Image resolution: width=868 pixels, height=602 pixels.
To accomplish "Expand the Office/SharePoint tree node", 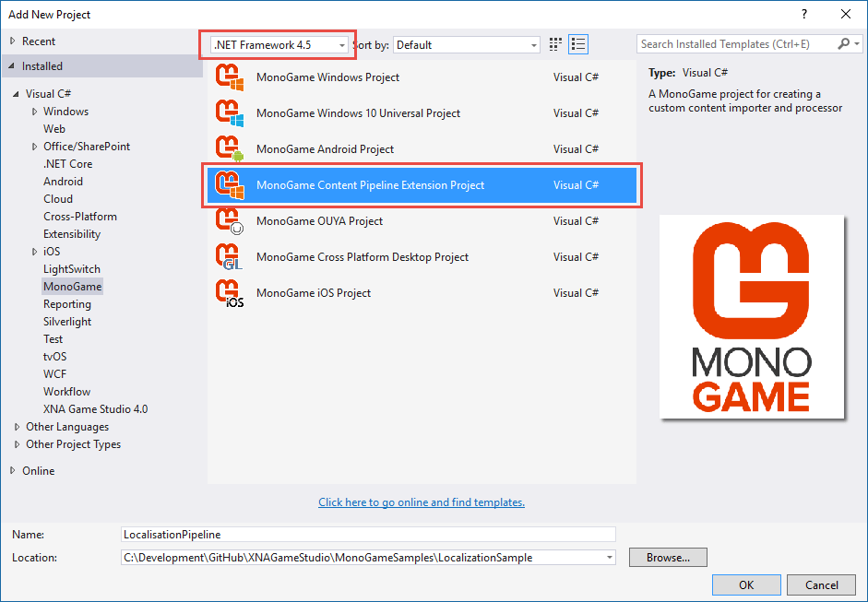I will tap(34, 147).
